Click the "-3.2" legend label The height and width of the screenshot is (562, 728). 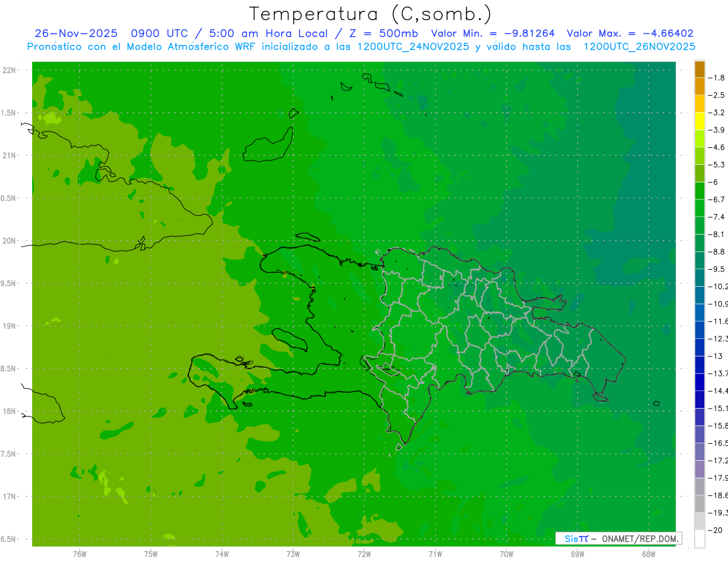(x=717, y=112)
